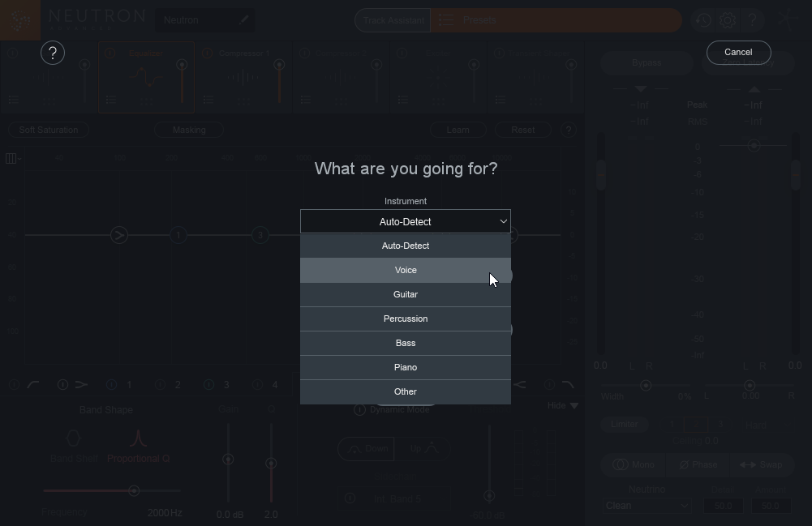812x526 pixels.
Task: Select EQ node 3 on the curve
Action: click(260, 235)
